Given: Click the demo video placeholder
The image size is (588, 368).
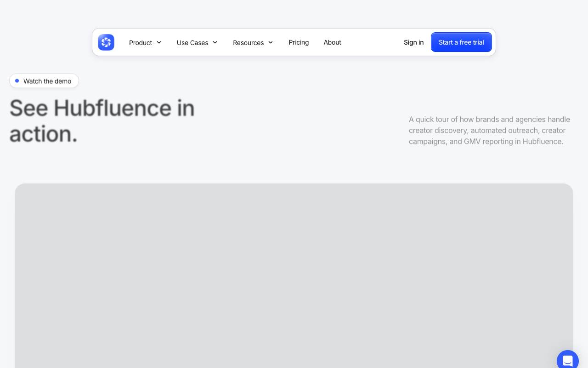Looking at the screenshot, I should [294, 276].
